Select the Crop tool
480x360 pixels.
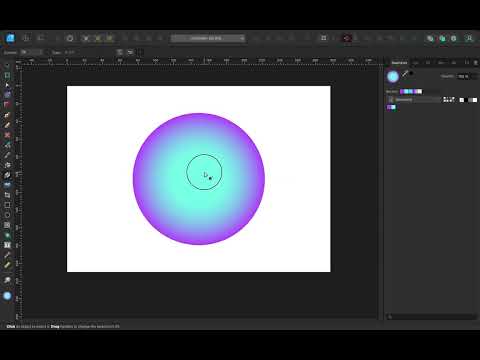(x=7, y=195)
